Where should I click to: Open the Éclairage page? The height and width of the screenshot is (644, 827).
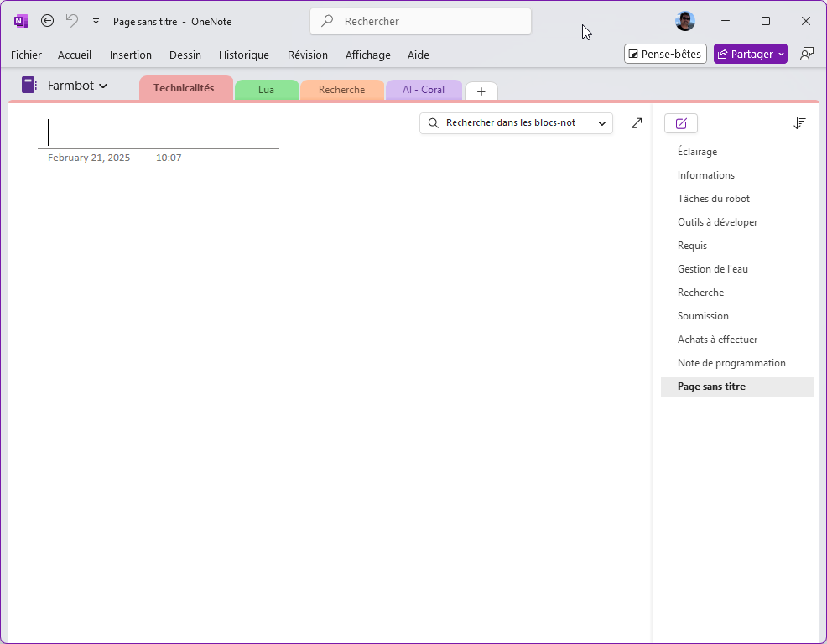737,152
